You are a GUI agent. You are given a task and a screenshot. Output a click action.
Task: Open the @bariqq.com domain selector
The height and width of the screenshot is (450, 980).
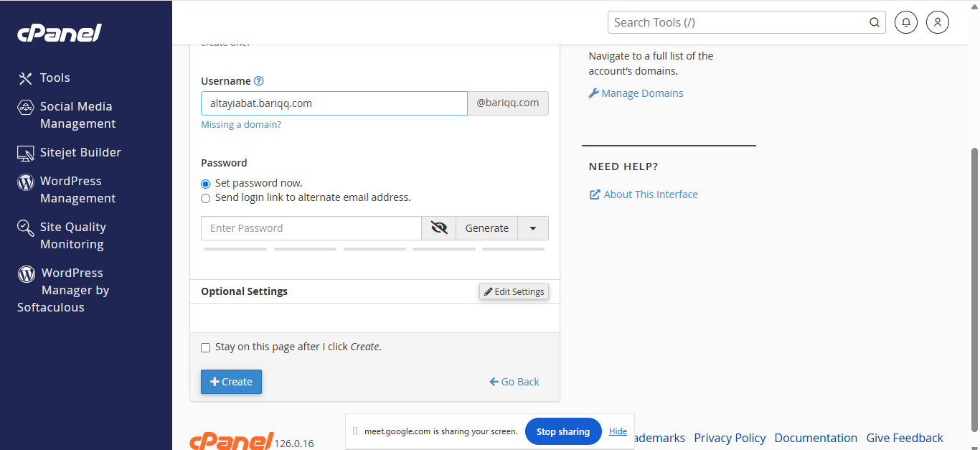point(508,103)
